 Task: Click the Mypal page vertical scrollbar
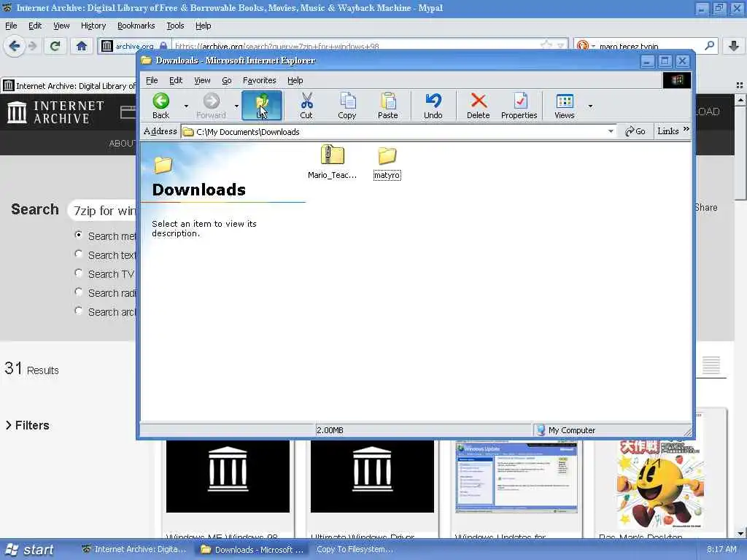click(740, 152)
